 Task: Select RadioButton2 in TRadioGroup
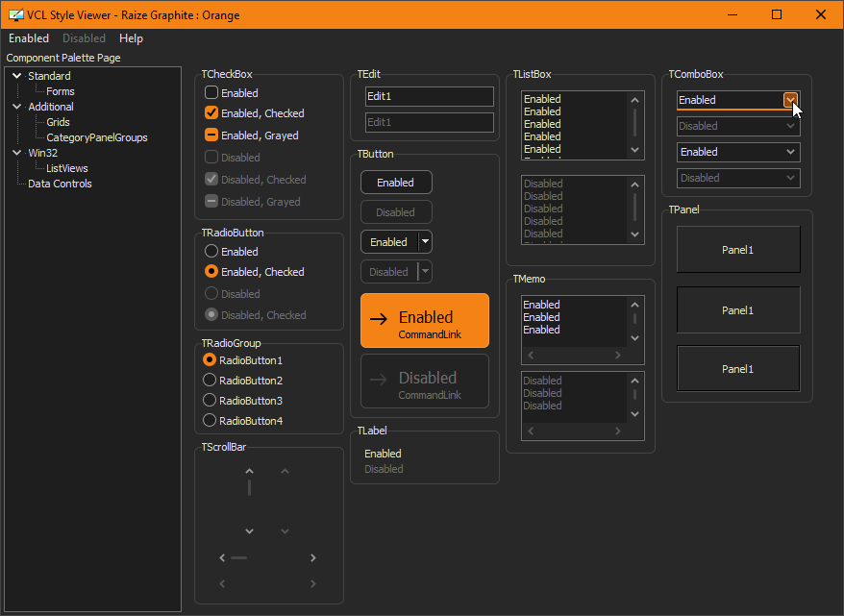pyautogui.click(x=210, y=380)
